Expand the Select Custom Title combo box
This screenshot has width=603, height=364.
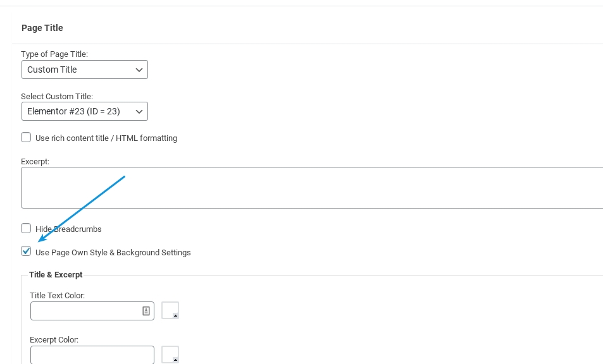pyautogui.click(x=84, y=112)
